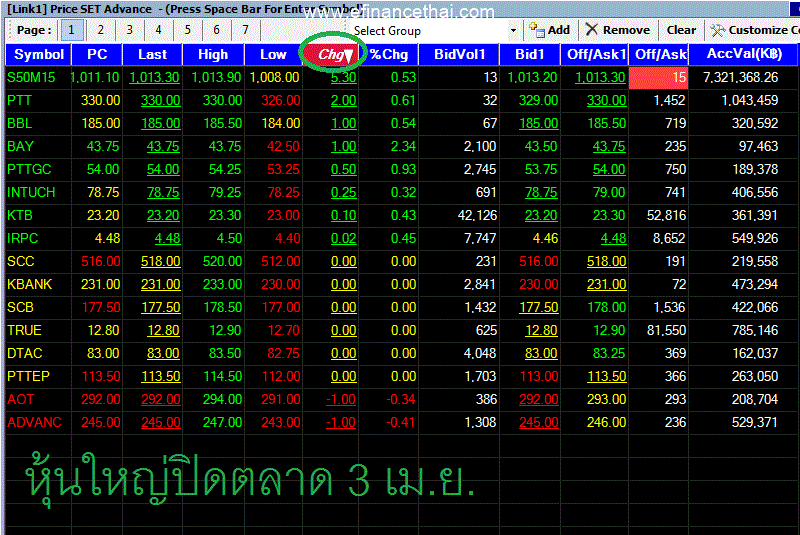Select the BBL symbol
This screenshot has width=800, height=535.
tap(19, 123)
